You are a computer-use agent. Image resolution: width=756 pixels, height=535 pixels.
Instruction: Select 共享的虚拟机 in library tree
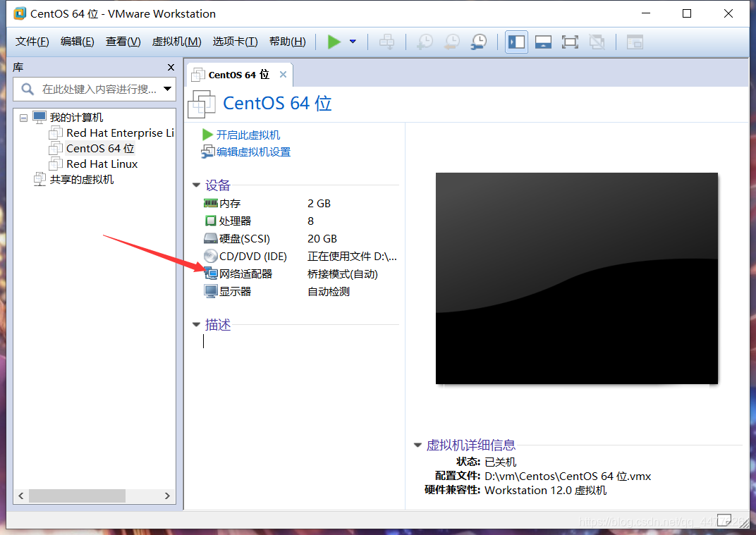click(x=82, y=179)
